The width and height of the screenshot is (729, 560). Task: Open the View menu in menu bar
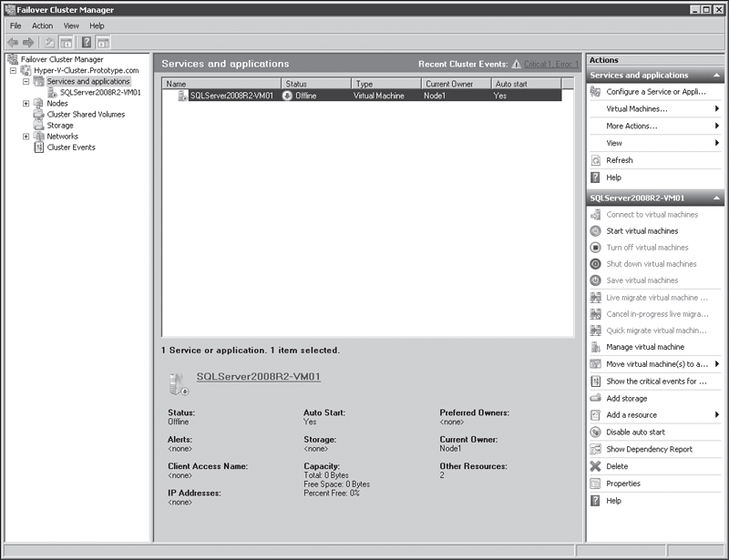[x=71, y=26]
